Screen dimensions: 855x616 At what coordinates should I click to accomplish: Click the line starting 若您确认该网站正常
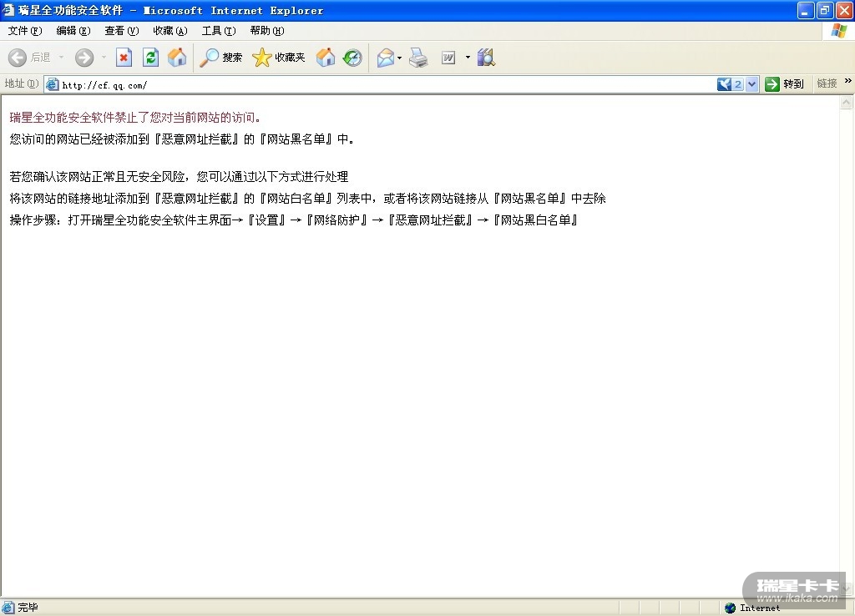pos(179,176)
